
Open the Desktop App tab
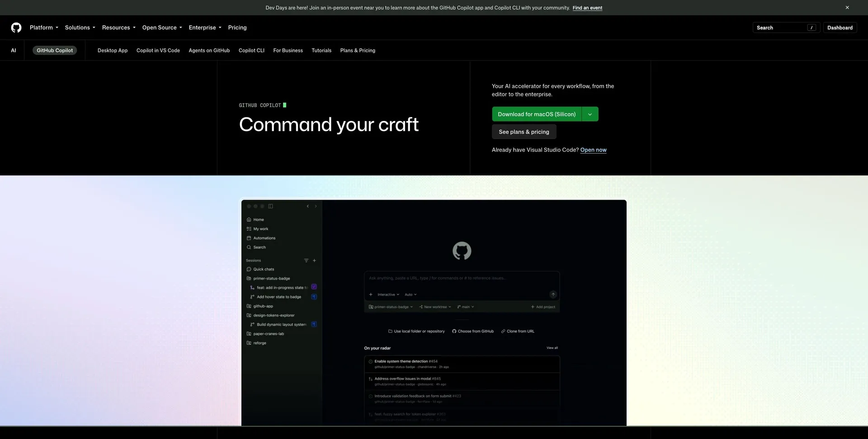tap(113, 51)
